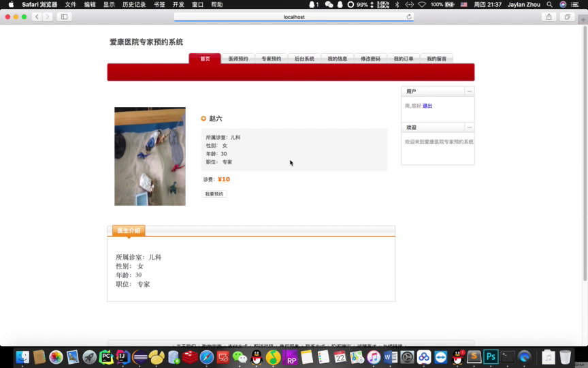Click the price ¥10
The height and width of the screenshot is (368, 588).
click(x=224, y=179)
